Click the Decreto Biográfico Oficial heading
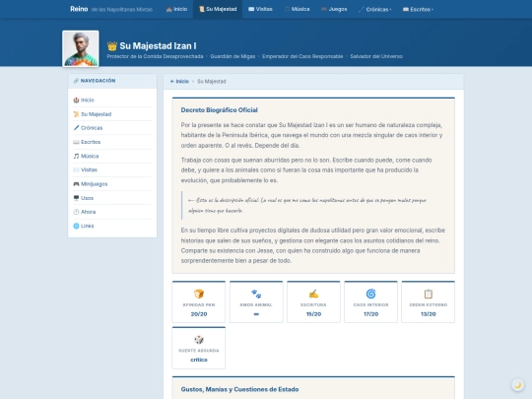532x399 pixels. [x=219, y=110]
